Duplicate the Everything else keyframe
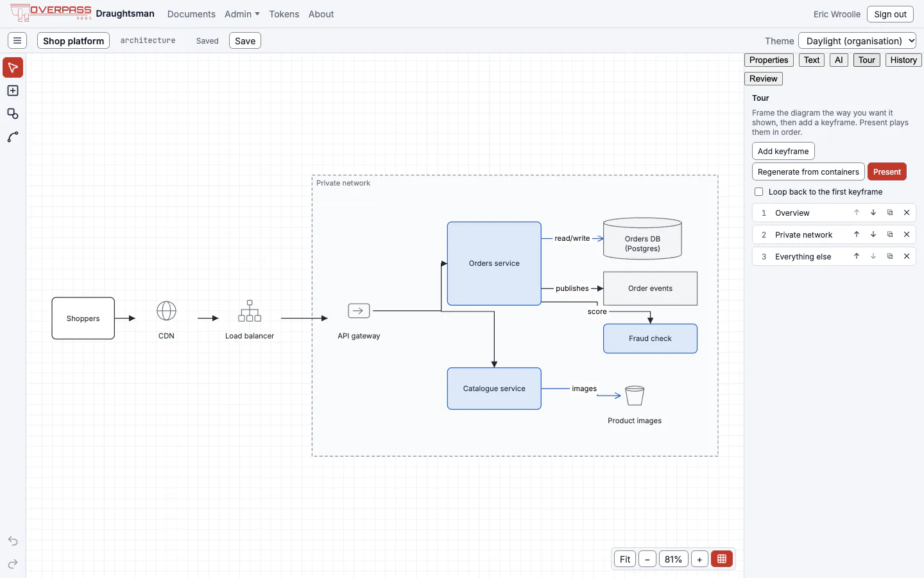This screenshot has height=578, width=924. (890, 256)
